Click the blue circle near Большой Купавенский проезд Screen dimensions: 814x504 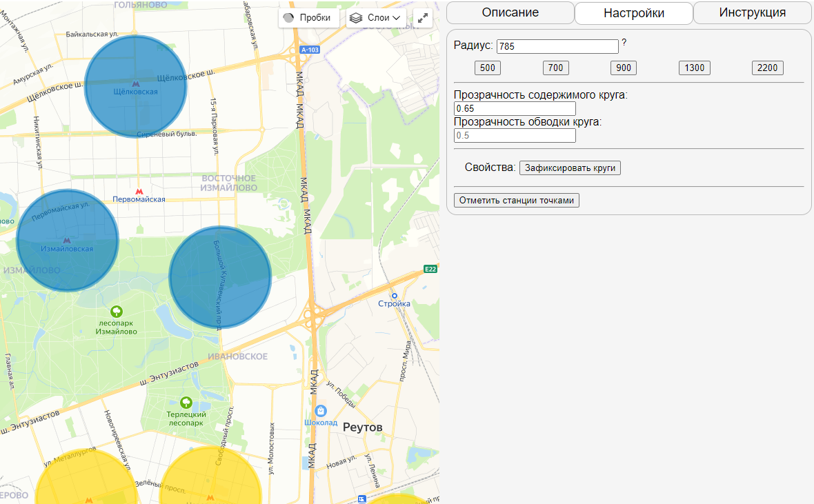pos(219,277)
